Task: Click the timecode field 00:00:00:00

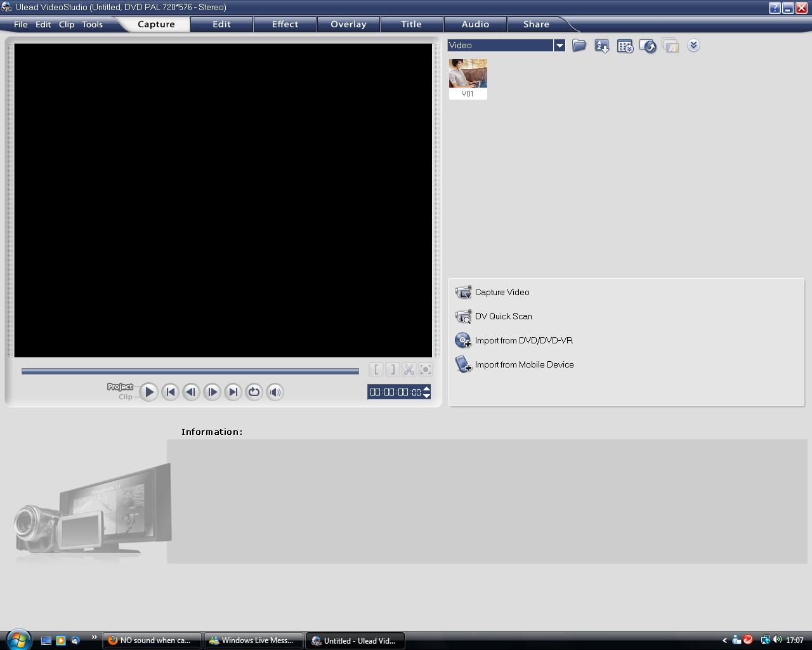Action: [x=395, y=392]
